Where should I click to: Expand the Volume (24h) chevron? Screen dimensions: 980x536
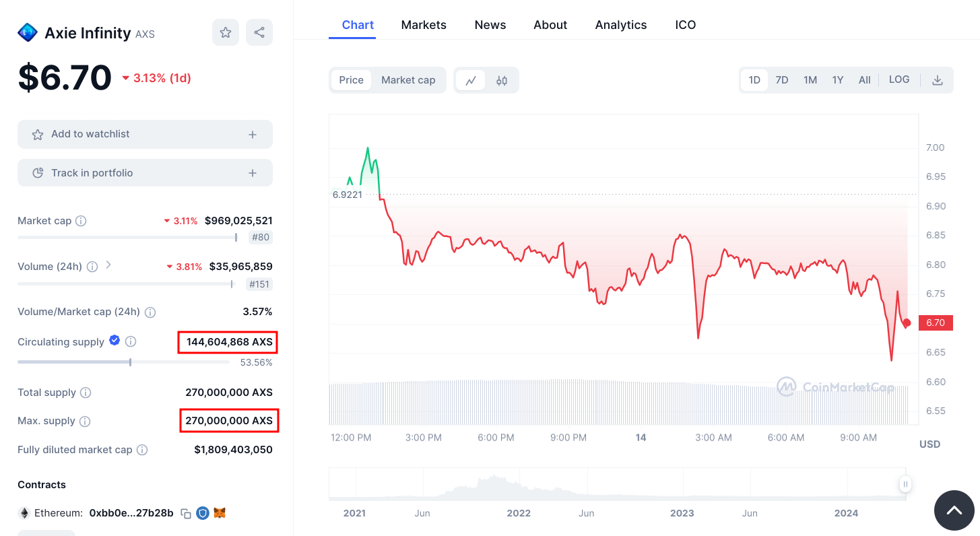coord(108,265)
